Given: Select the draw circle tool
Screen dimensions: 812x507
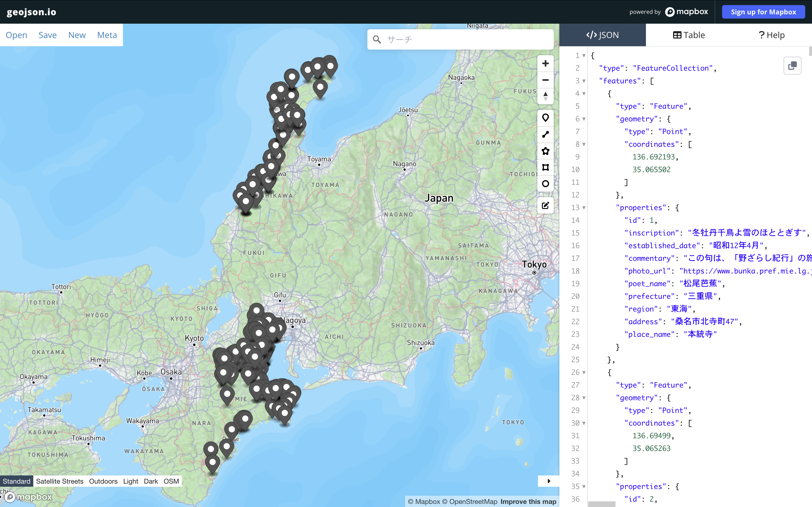Looking at the screenshot, I should point(545,184).
